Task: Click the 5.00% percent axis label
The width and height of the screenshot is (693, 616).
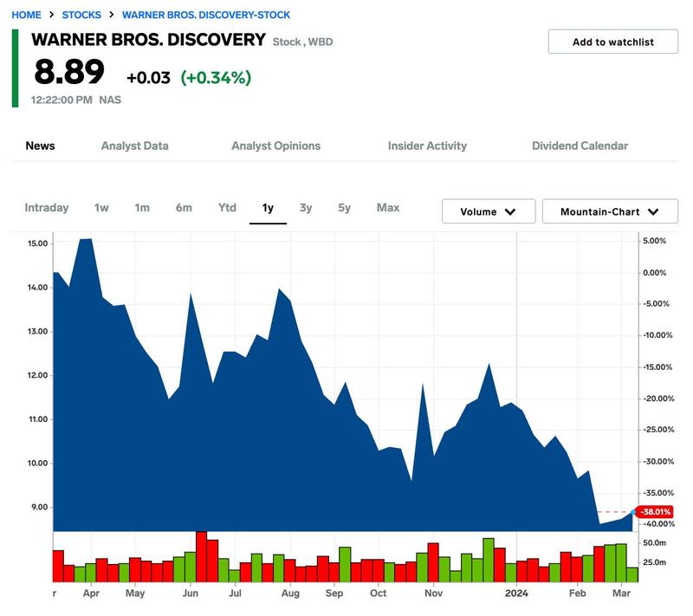Action: click(x=655, y=241)
